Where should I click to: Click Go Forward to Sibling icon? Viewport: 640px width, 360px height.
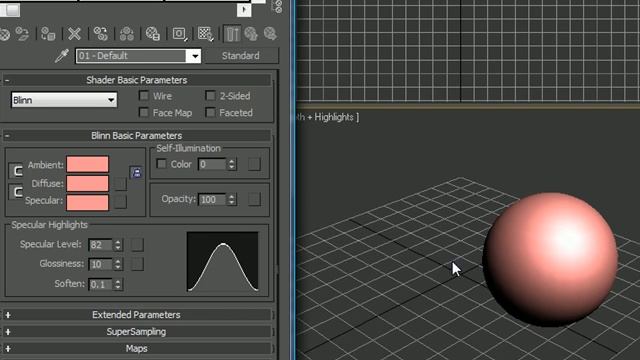[270, 34]
